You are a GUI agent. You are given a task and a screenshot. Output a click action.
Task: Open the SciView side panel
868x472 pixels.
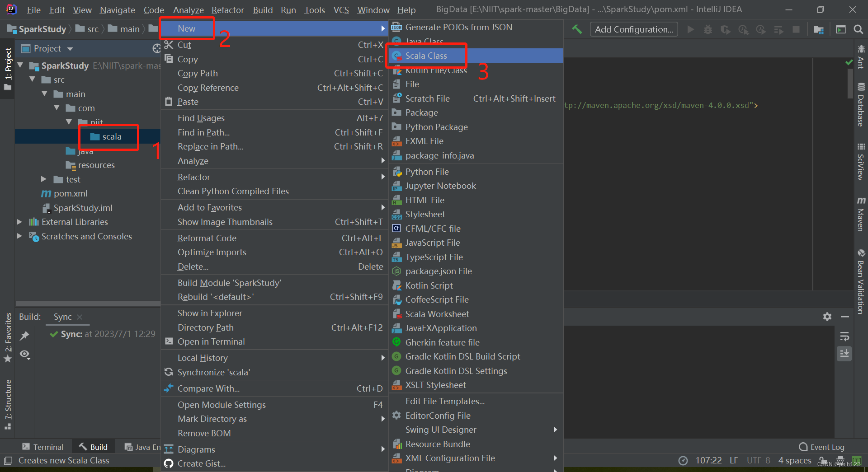coord(861,161)
